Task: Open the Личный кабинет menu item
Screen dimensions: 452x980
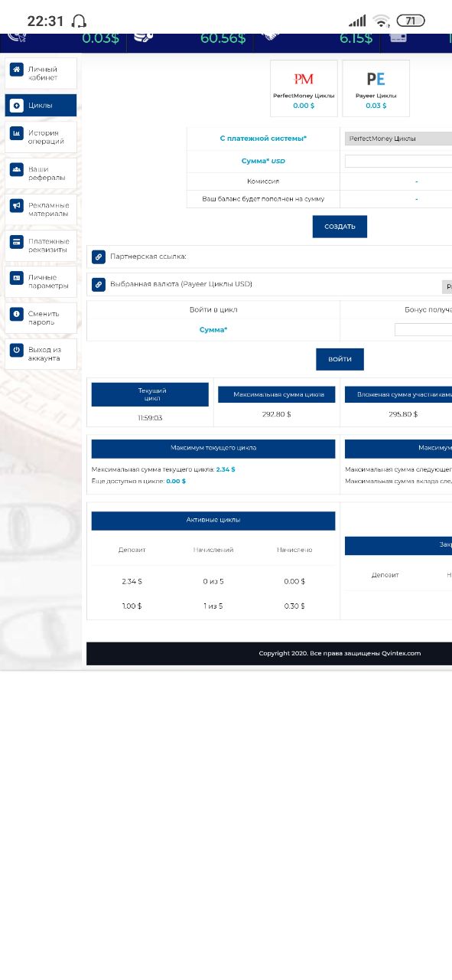Action: coord(41,73)
